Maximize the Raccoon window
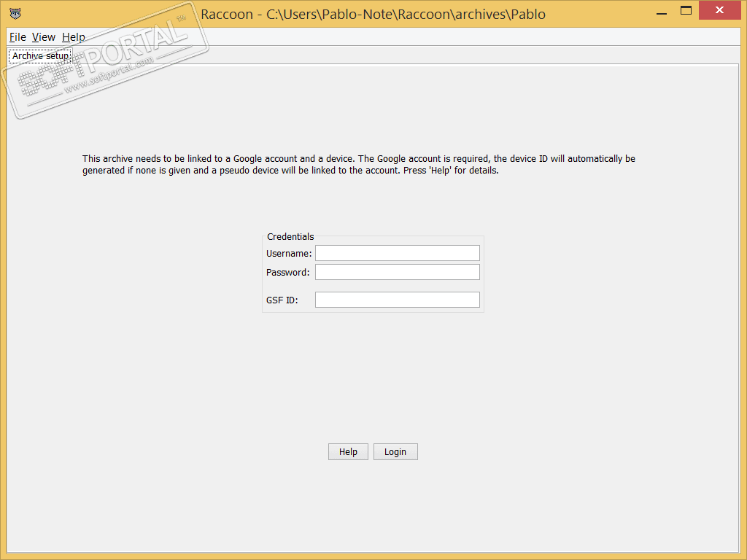Image resolution: width=747 pixels, height=560 pixels. tap(686, 10)
